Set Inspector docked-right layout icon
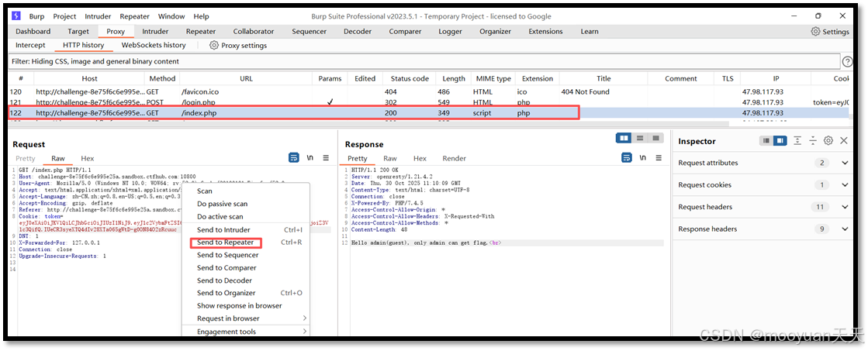The image size is (868, 351). click(780, 141)
